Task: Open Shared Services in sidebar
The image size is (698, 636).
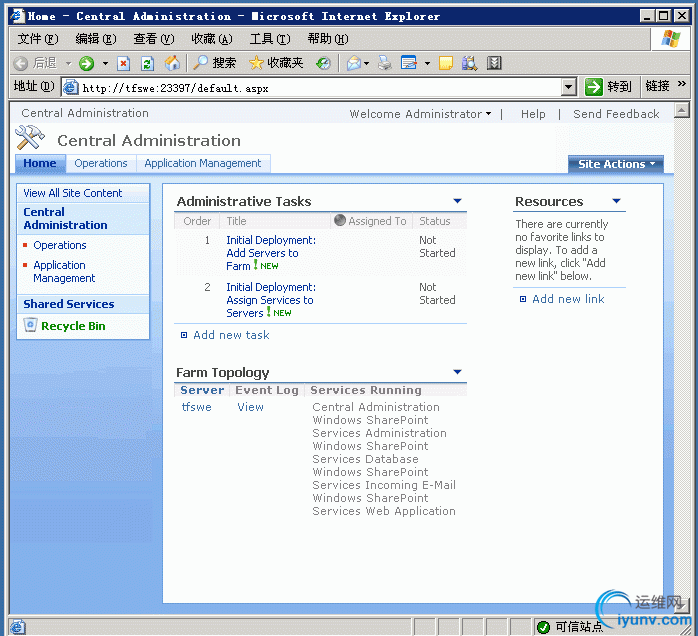Action: pyautogui.click(x=69, y=304)
